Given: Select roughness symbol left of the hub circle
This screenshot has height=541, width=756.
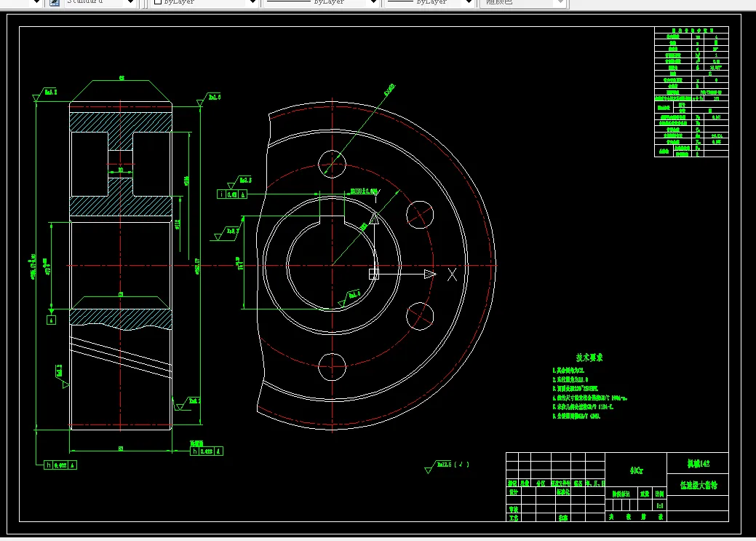Looking at the screenshot, I should (x=226, y=234).
